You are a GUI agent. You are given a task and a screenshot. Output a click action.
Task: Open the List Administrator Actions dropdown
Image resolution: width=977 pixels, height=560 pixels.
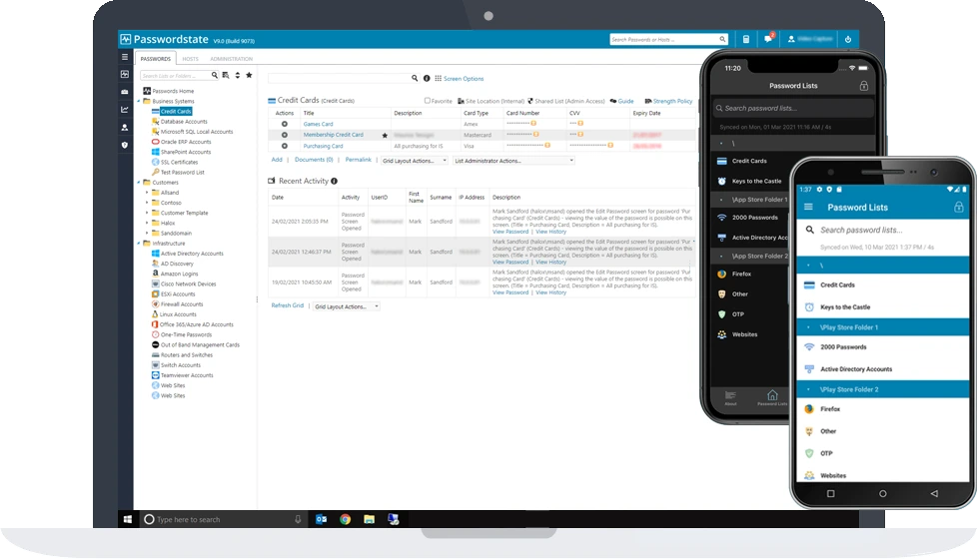(x=514, y=161)
